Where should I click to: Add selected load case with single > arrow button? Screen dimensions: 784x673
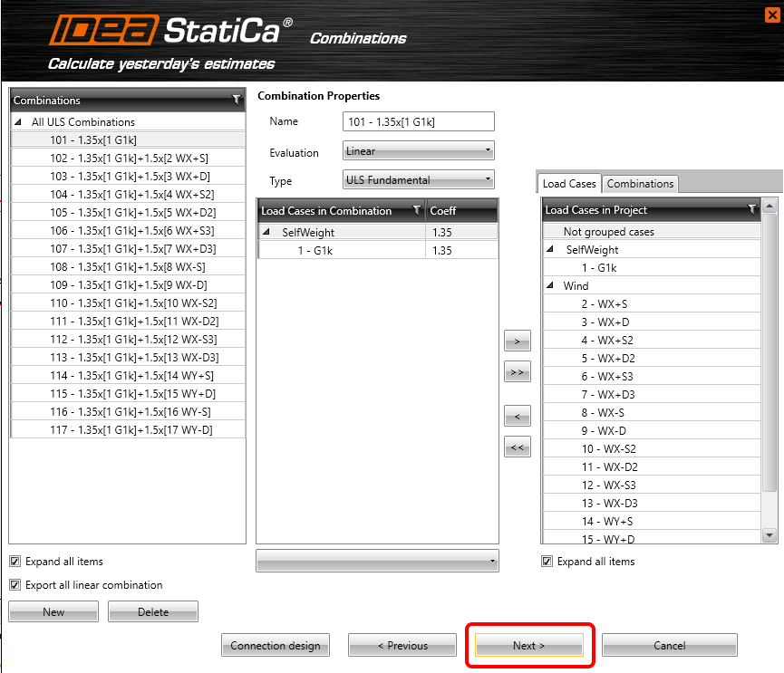click(517, 341)
